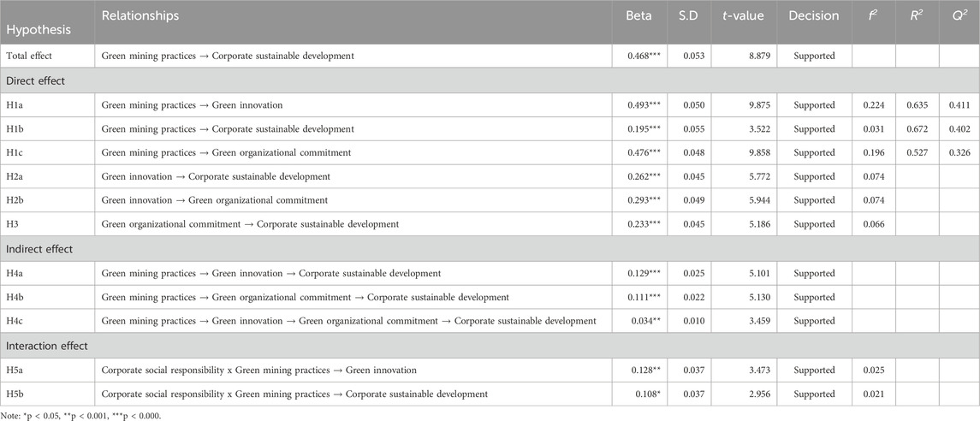Click the H2b hypothesis cell

tap(15, 200)
